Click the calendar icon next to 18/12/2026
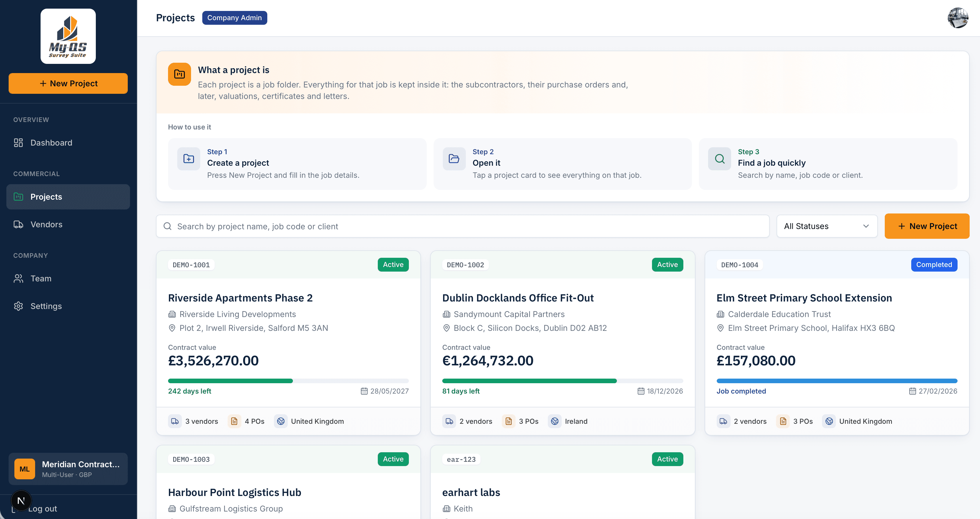 pos(641,391)
